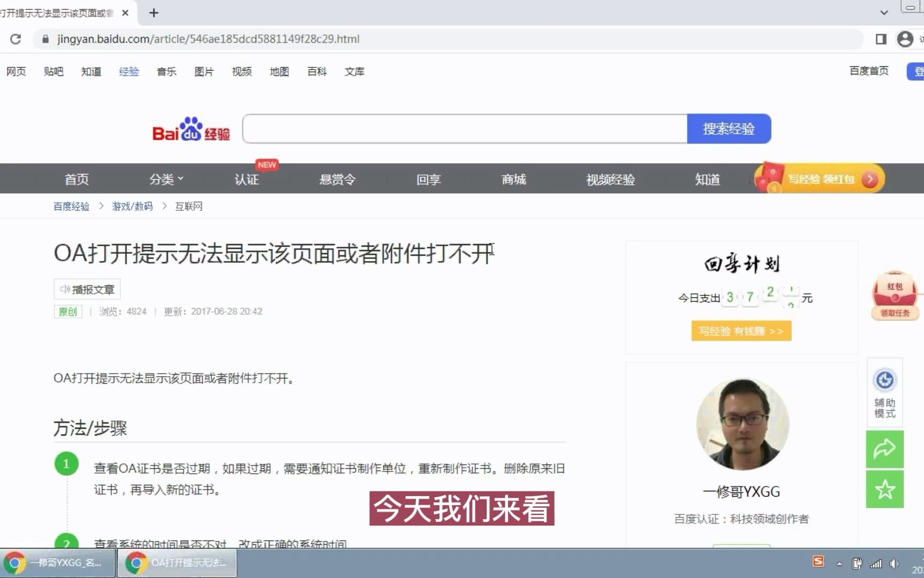924x578 pixels.
Task: Open the 文库 top link
Action: [x=355, y=72]
